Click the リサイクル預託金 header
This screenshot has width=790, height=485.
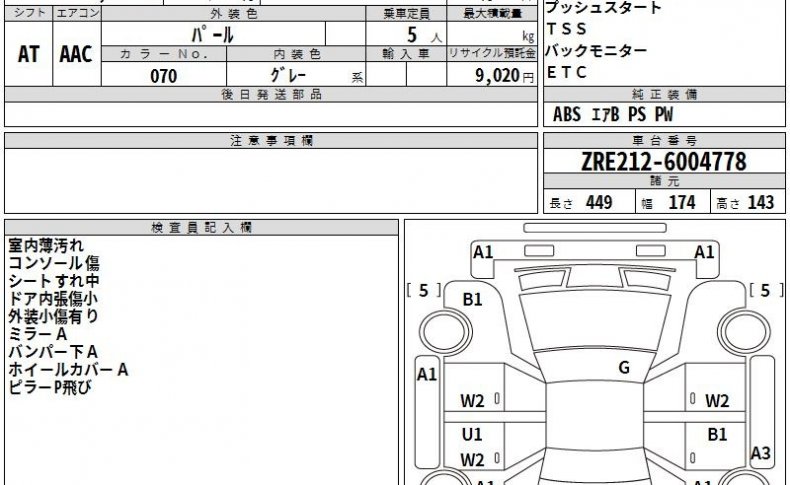pos(492,53)
